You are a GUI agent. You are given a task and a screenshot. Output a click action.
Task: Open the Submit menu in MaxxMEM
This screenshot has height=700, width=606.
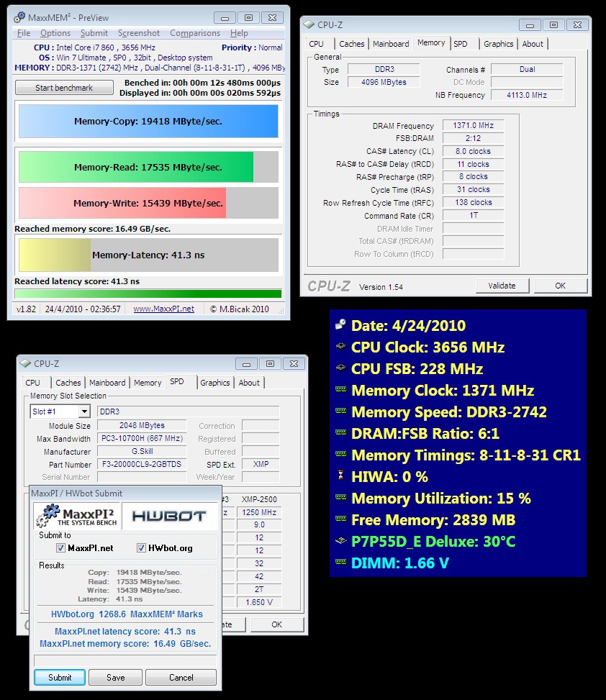94,33
